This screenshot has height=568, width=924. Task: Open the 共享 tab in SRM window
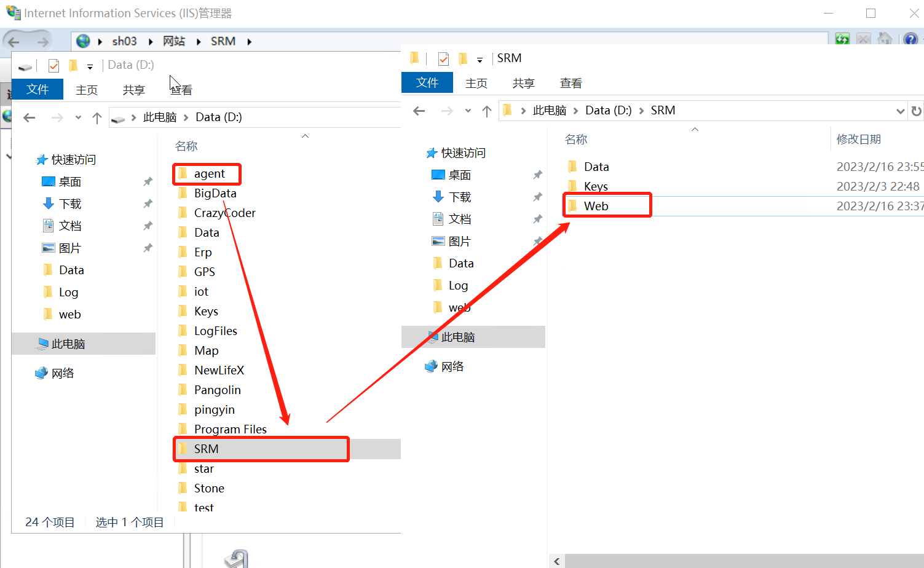(x=523, y=84)
